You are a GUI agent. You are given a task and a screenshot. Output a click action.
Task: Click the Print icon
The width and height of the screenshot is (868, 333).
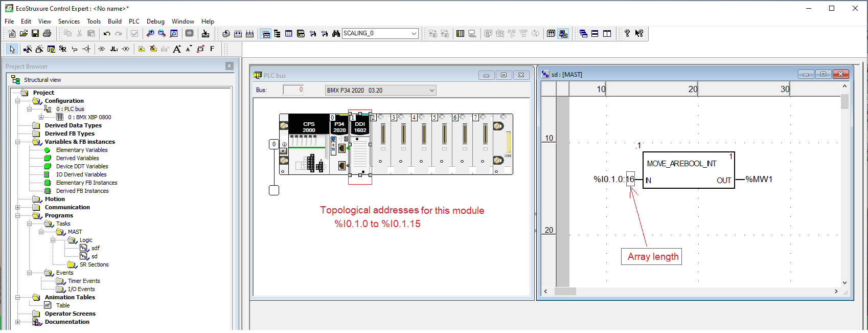pyautogui.click(x=47, y=33)
